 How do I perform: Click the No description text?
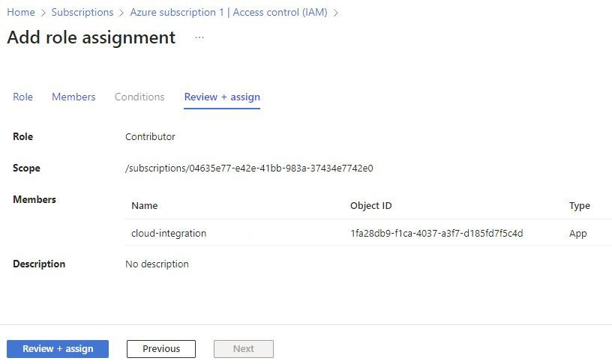tap(157, 264)
